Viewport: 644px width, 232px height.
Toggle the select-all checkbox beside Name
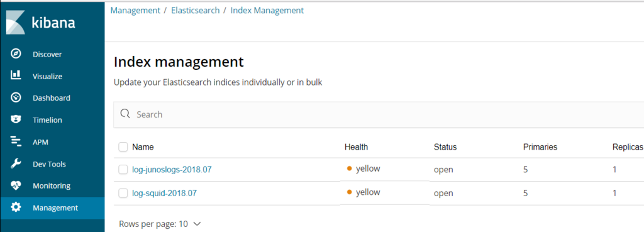[x=123, y=147]
